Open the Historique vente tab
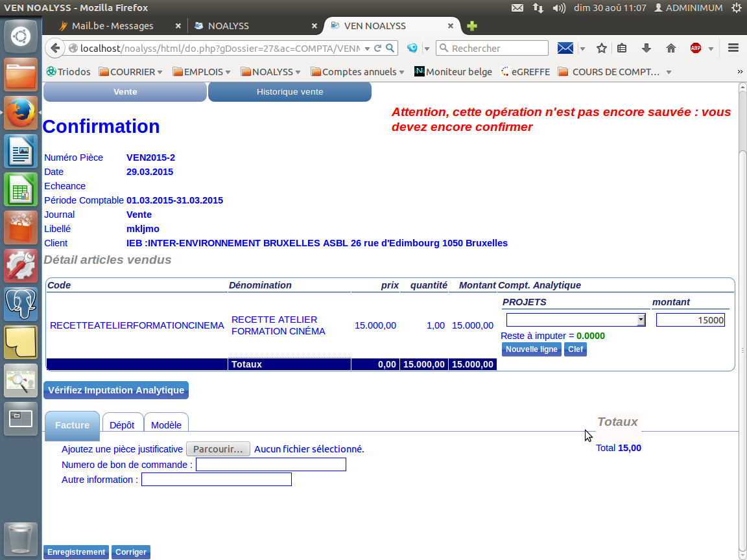The width and height of the screenshot is (747, 560). pos(290,92)
